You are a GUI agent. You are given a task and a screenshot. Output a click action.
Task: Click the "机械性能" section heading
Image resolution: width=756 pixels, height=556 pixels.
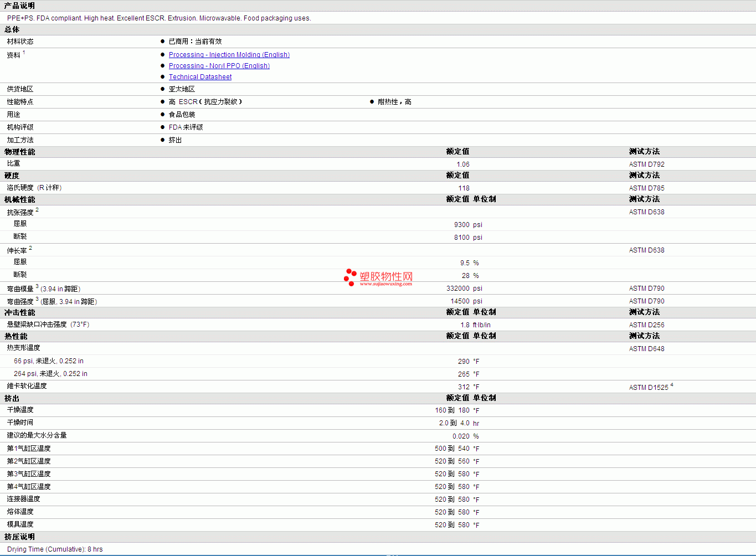coord(19,199)
